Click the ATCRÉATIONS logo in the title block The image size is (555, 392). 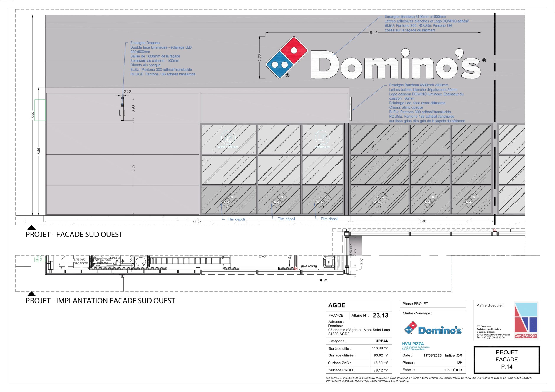(526, 320)
